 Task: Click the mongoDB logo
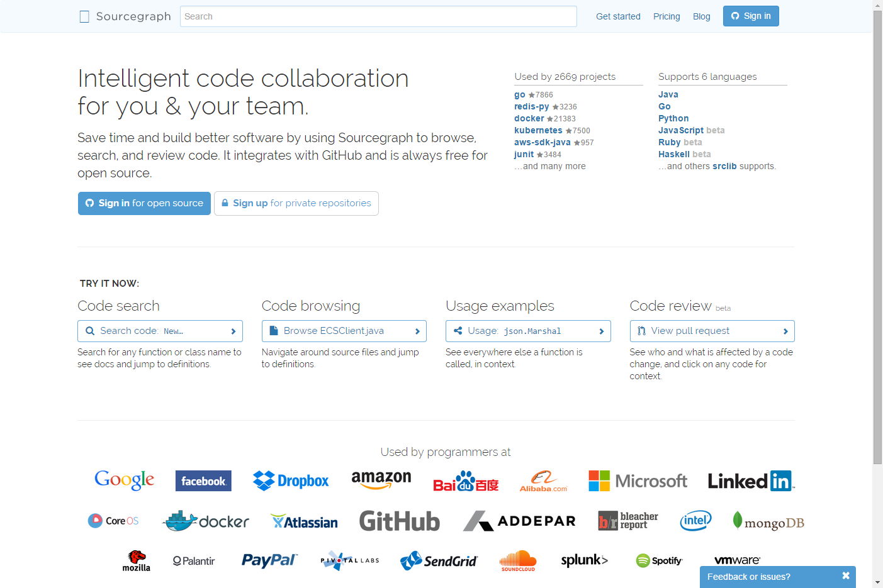(x=768, y=521)
